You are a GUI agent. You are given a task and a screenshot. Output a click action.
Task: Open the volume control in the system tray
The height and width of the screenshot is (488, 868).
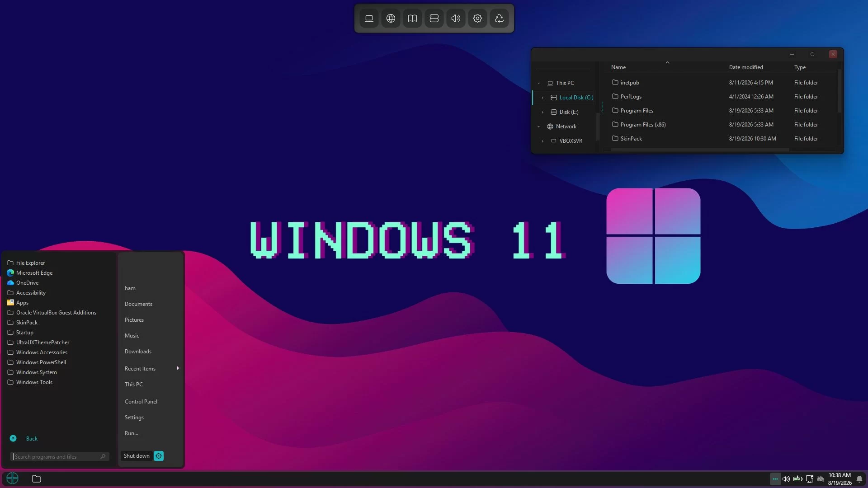point(786,479)
